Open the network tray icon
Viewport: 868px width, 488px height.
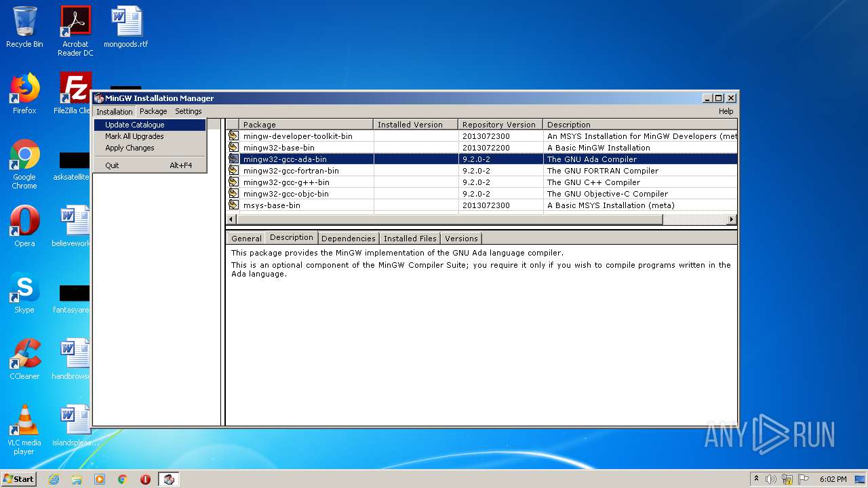point(787,479)
